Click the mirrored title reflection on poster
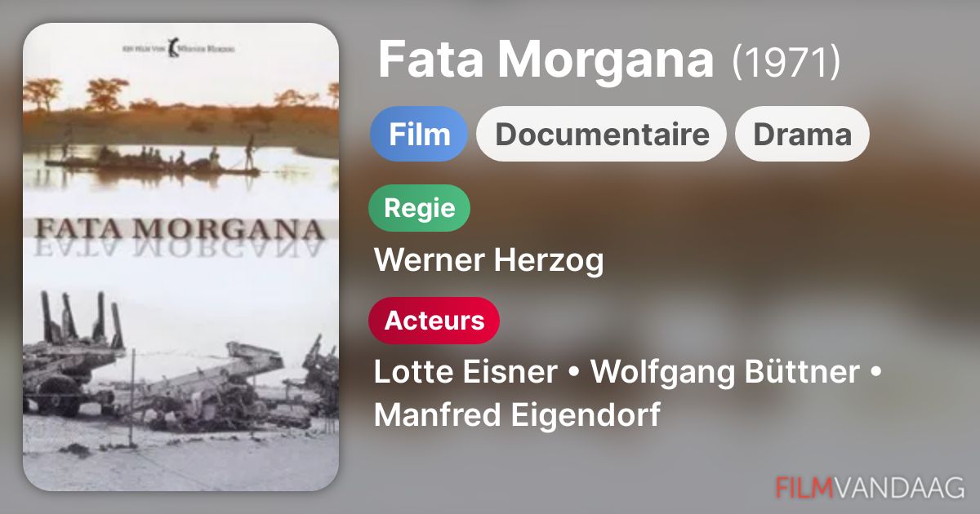Viewport: 980px width, 514px height. pos(180,249)
